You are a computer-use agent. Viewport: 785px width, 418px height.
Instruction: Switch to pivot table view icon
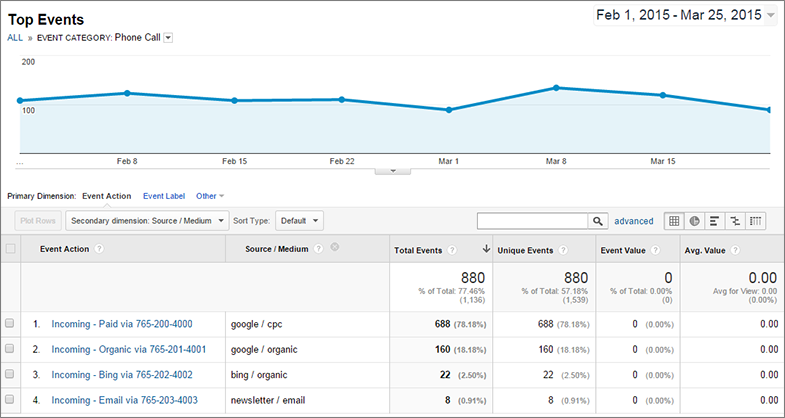point(755,221)
